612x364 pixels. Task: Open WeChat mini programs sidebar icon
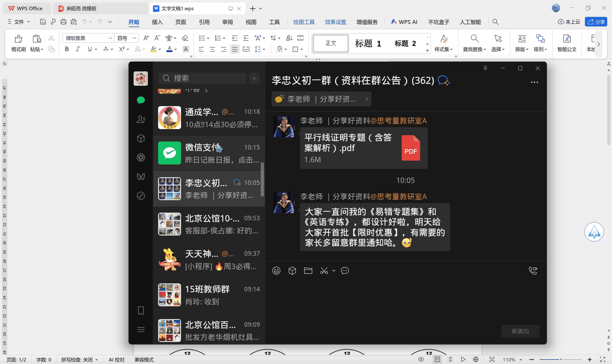point(141,196)
